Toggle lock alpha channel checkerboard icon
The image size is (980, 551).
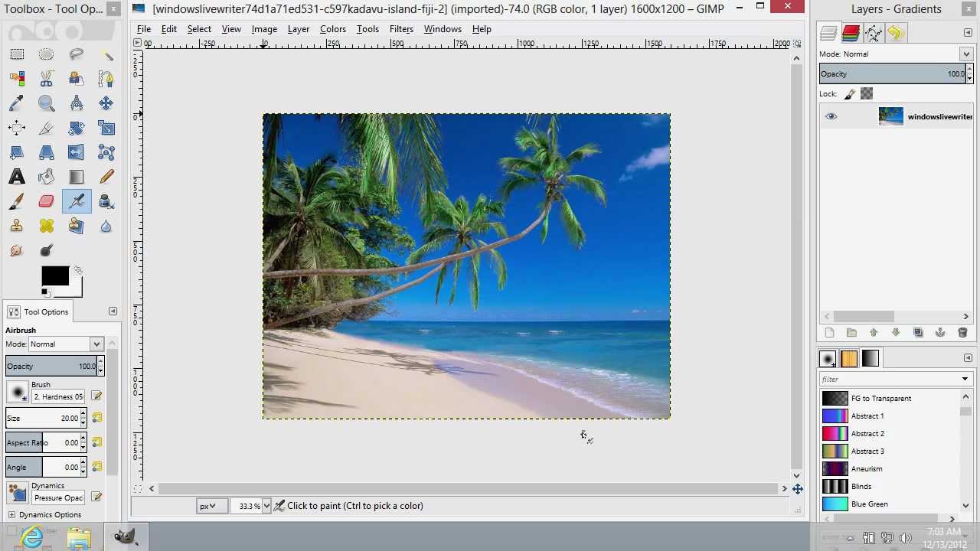(x=867, y=93)
